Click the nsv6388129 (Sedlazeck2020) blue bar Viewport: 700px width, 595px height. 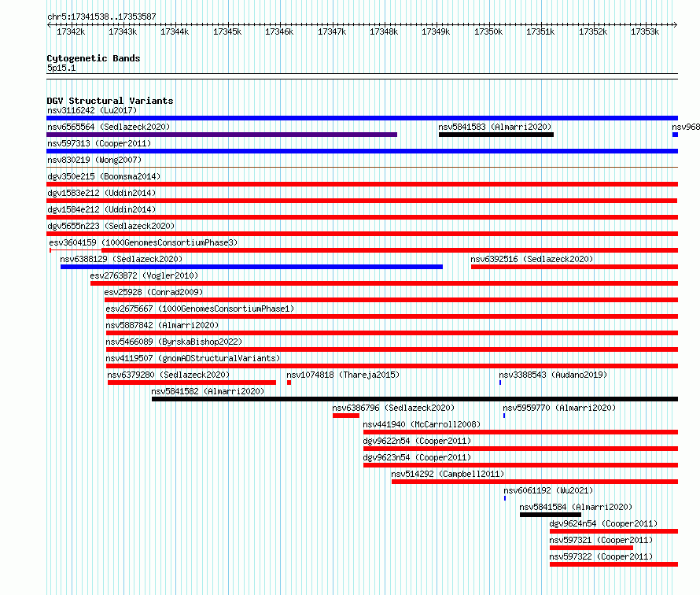click(x=252, y=267)
